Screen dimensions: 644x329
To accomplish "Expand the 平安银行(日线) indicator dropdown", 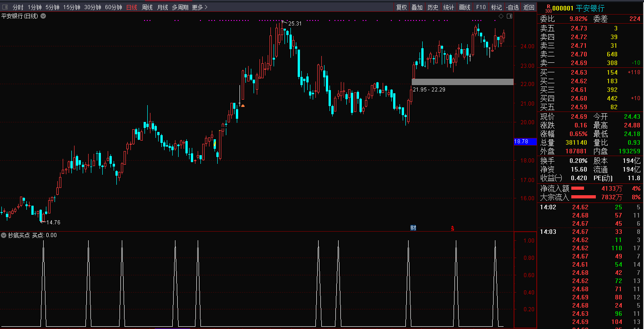I will pos(43,16).
